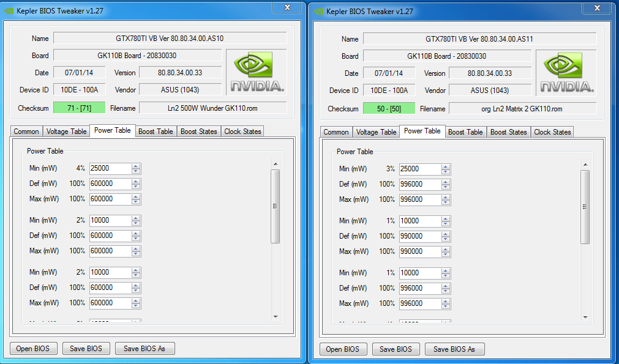Click NVIDIA logo in right Matrix window

[x=566, y=73]
